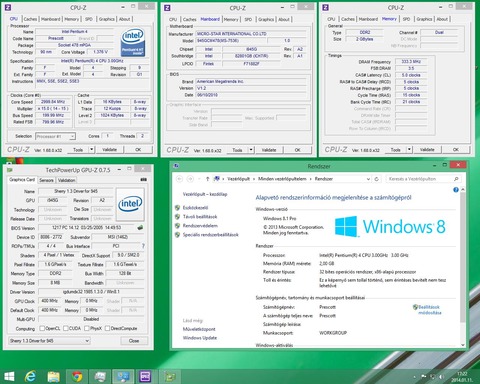The height and width of the screenshot is (384, 480).
Task: Click the Intel logo in GPU-Z
Action: 130,204
